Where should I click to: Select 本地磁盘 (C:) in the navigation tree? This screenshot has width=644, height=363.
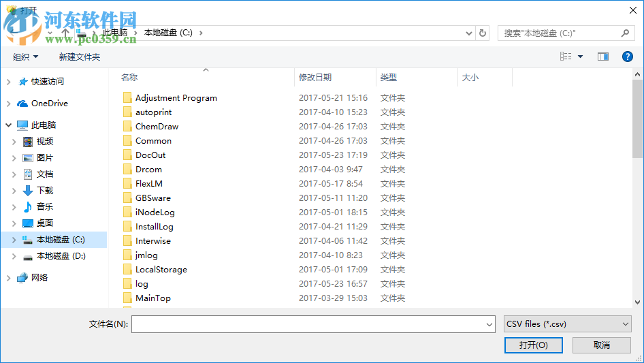(61, 240)
